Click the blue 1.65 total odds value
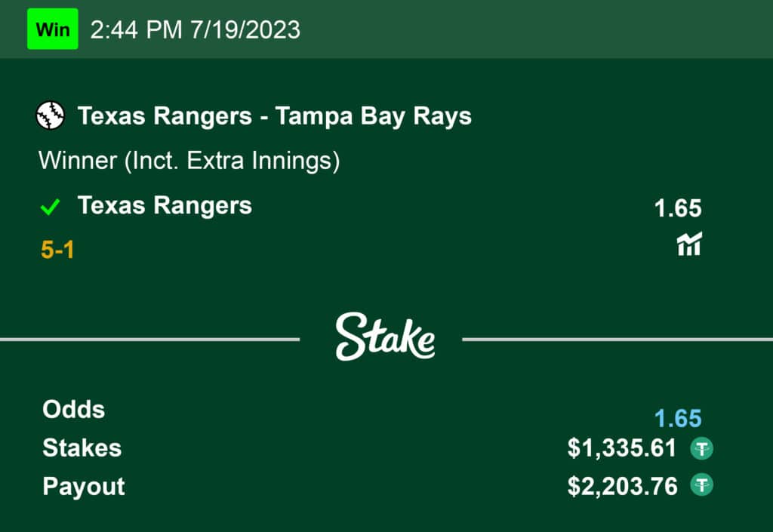Image resolution: width=773 pixels, height=532 pixels. pyautogui.click(x=678, y=418)
